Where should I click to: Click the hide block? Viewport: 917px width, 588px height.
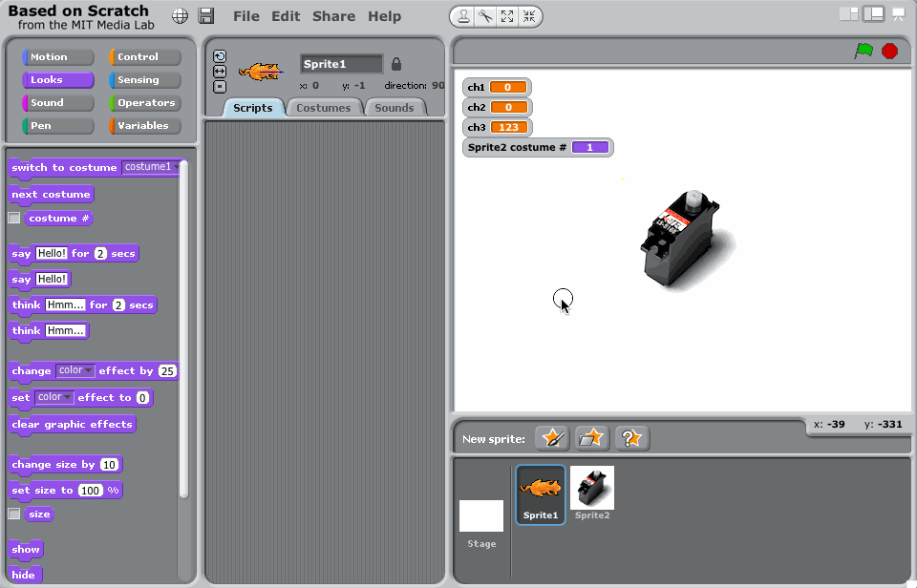click(x=24, y=575)
